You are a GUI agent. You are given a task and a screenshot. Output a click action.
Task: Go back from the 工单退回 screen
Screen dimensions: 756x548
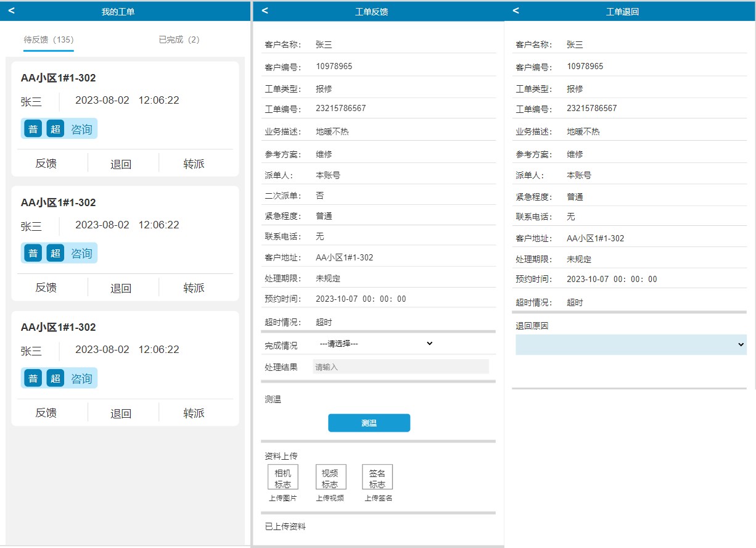(x=516, y=10)
